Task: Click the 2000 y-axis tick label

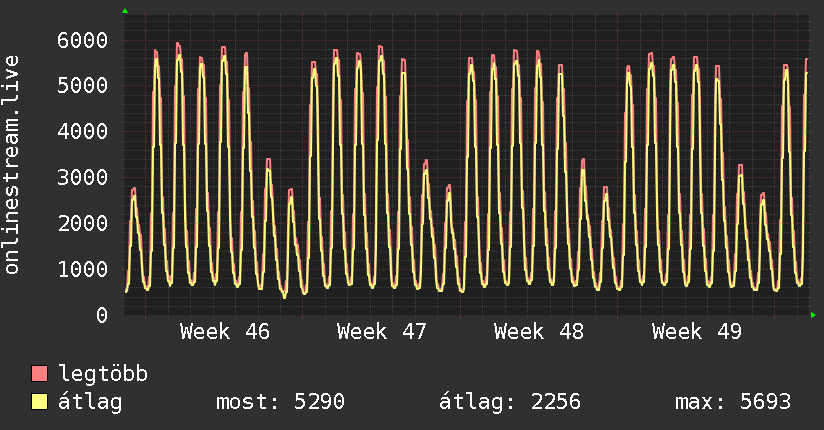Action: [83, 223]
